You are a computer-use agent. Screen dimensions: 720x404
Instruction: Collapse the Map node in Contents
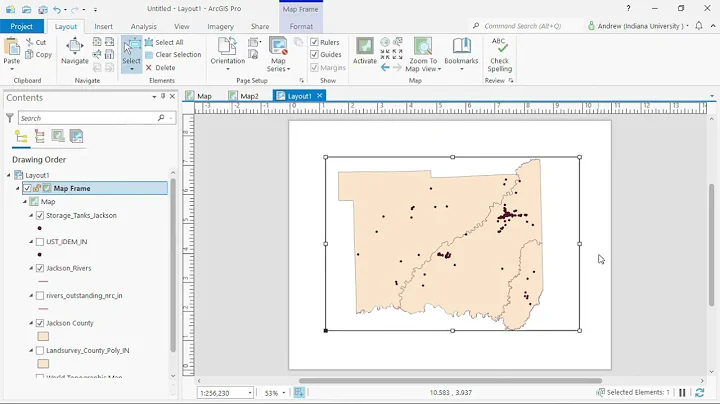point(24,202)
